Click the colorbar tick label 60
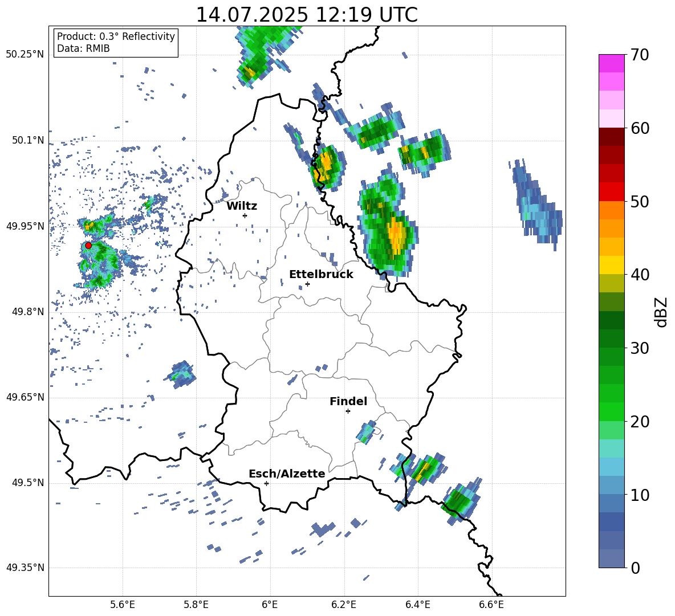The image size is (675, 616). pos(640,128)
